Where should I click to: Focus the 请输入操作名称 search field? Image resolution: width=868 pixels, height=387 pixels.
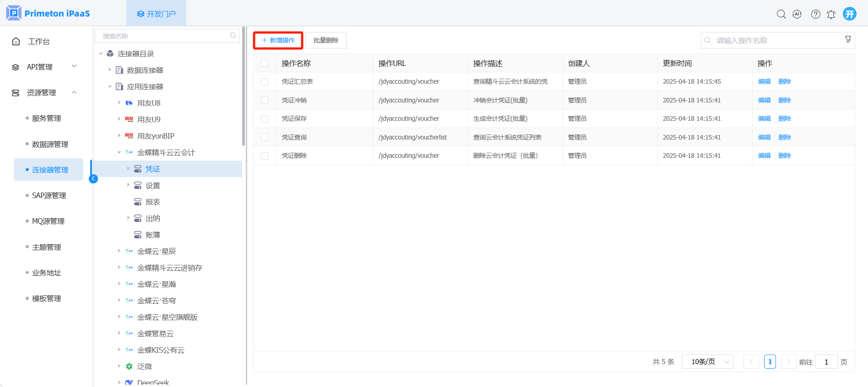pyautogui.click(x=774, y=40)
